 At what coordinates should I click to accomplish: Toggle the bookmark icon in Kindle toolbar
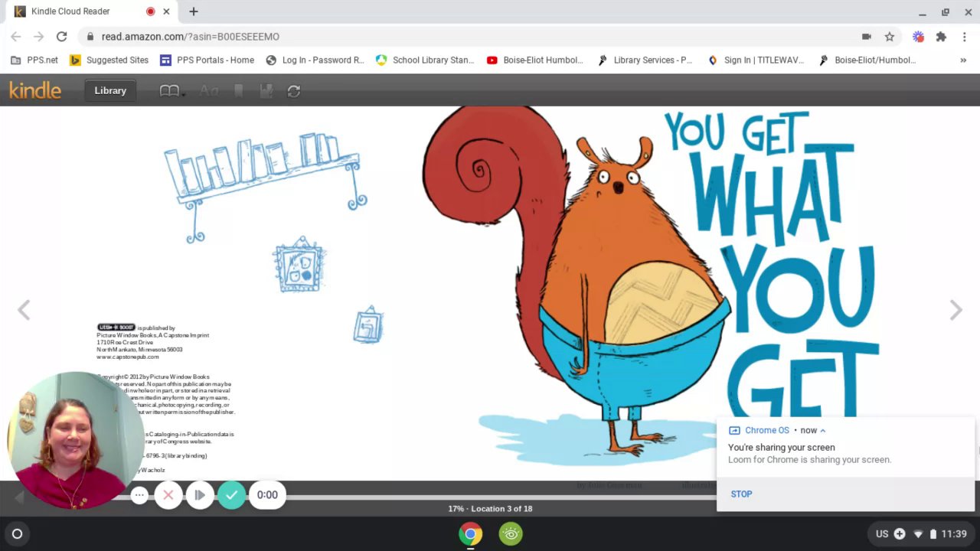pyautogui.click(x=239, y=91)
